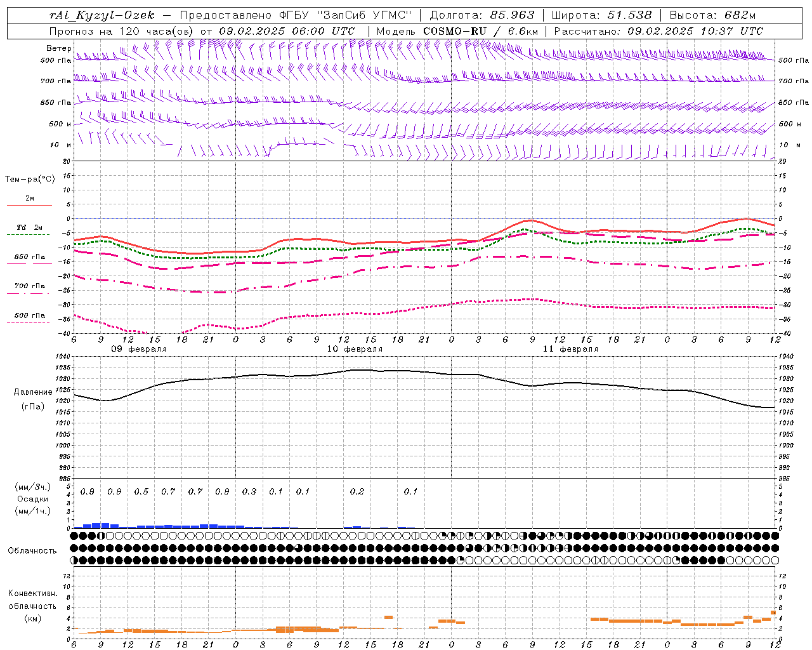
Task: Click the '11 февраля' date label
Action: [570, 349]
